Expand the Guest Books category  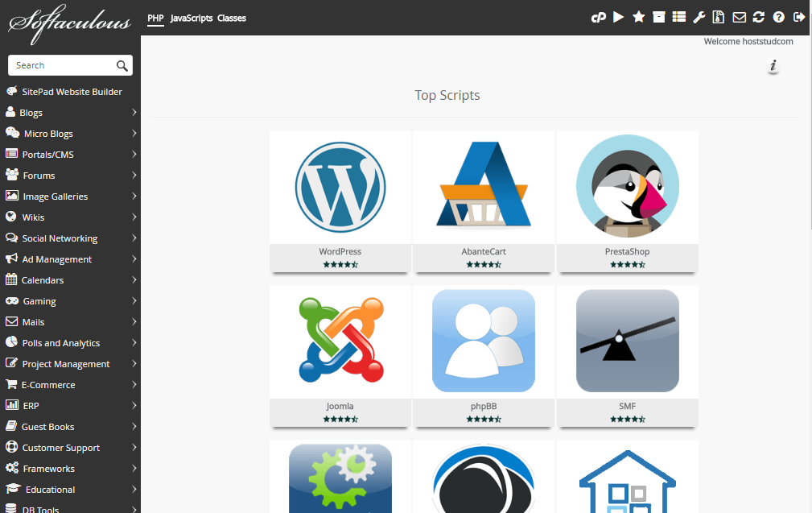click(x=70, y=427)
